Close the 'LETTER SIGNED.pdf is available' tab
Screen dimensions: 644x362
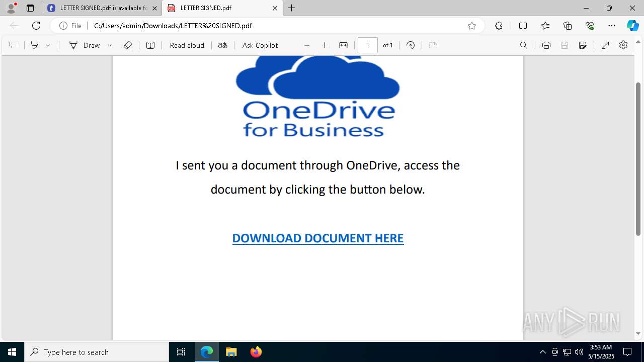pyautogui.click(x=154, y=8)
